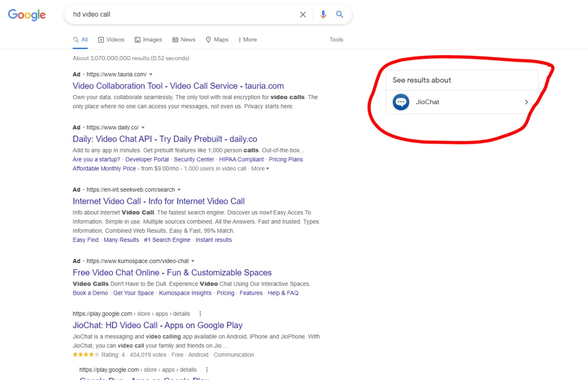Viewport: 588px width, 380px height.
Task: Open 'Daily: Video Chat API' result
Action: click(x=165, y=139)
